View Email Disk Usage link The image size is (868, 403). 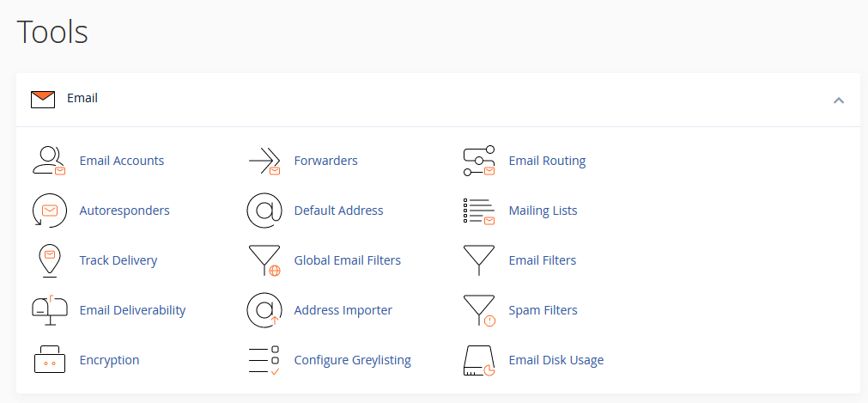(556, 360)
